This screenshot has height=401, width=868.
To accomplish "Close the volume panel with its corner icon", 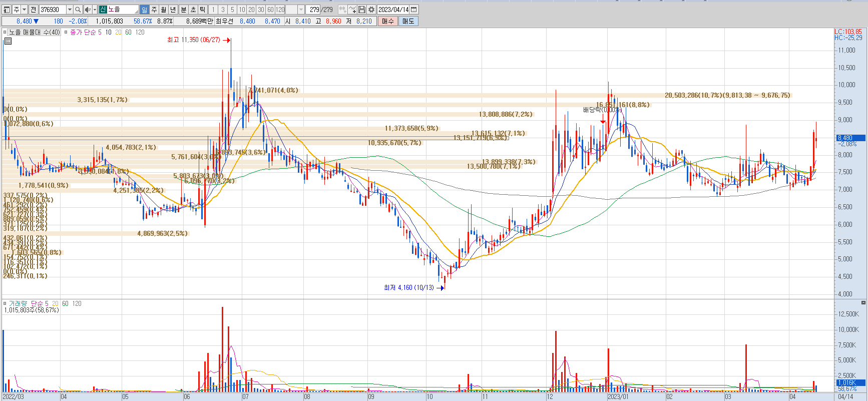I will pyautogui.click(x=863, y=302).
